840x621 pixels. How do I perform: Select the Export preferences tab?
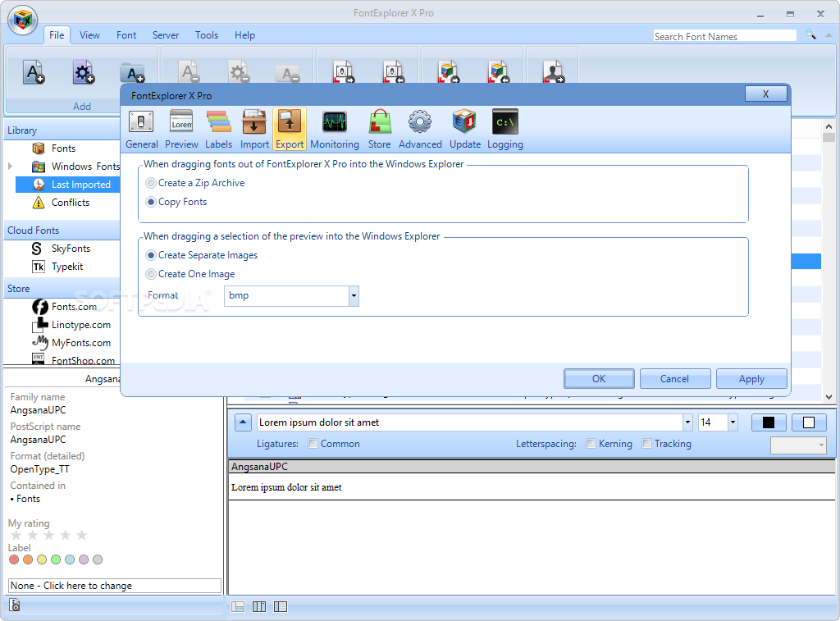290,129
